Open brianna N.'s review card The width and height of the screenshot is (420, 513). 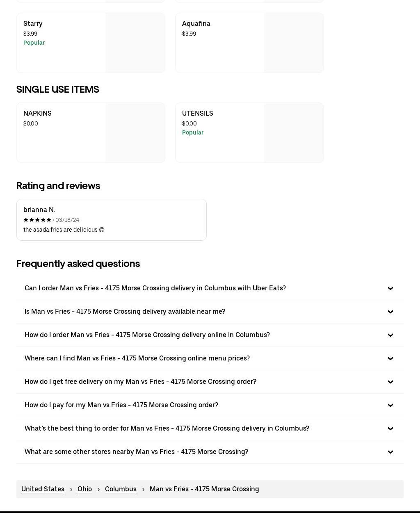pos(111,220)
